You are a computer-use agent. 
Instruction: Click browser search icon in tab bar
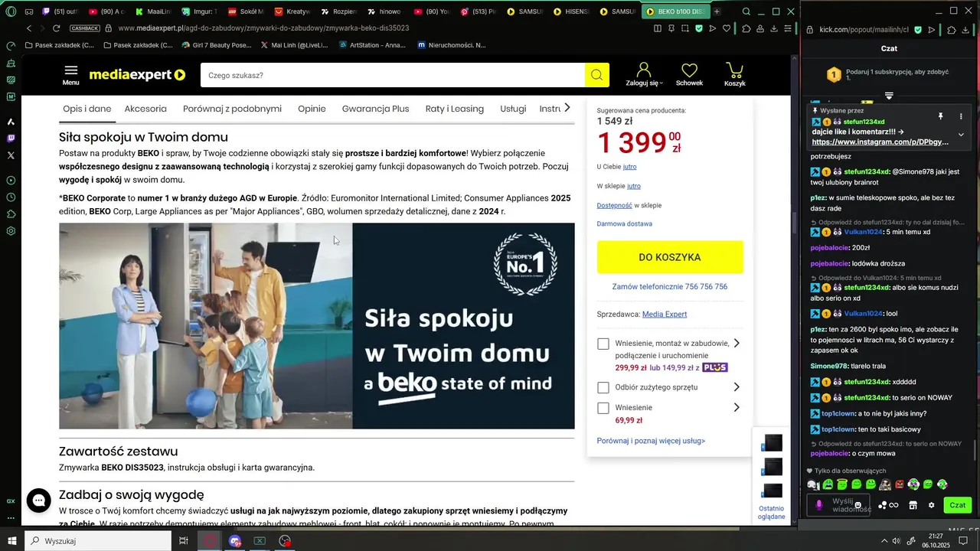coord(746,11)
